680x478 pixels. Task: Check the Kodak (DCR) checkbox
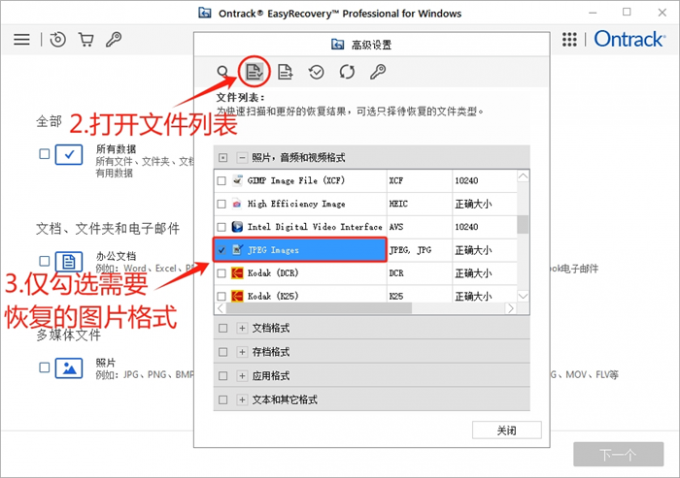pyautogui.click(x=222, y=273)
